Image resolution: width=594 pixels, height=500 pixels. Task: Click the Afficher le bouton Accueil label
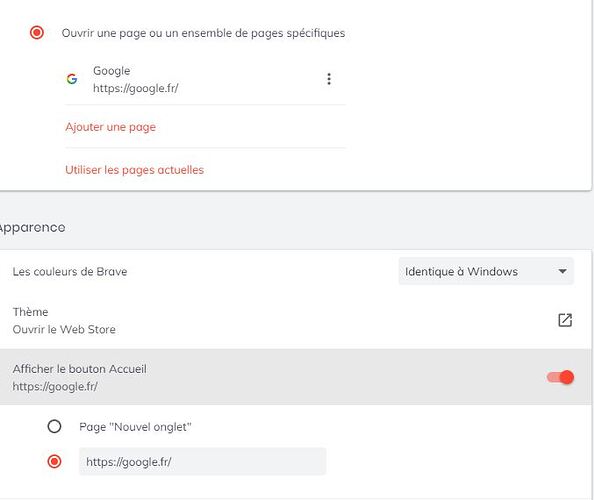pos(80,369)
